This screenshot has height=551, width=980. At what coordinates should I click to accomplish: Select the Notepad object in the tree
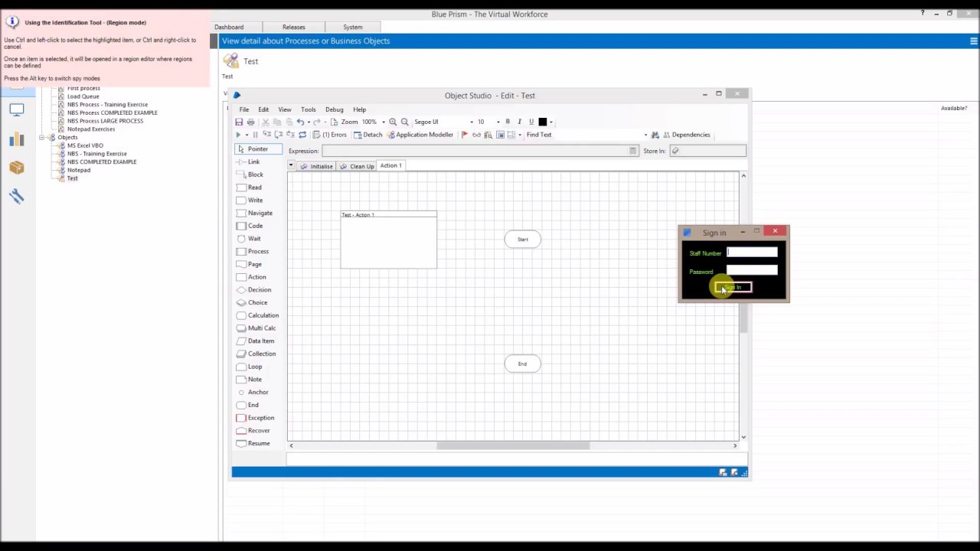79,170
